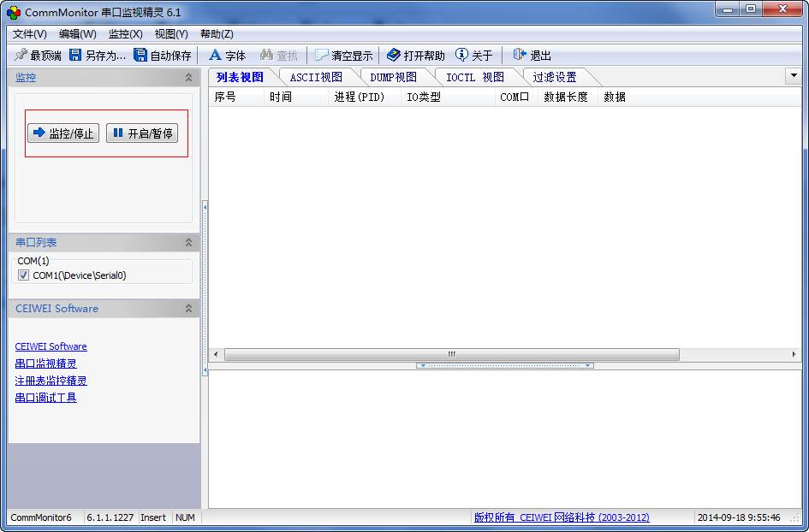The image size is (809, 532).
Task: Open the tab overflow dropdown arrow
Action: [x=794, y=76]
